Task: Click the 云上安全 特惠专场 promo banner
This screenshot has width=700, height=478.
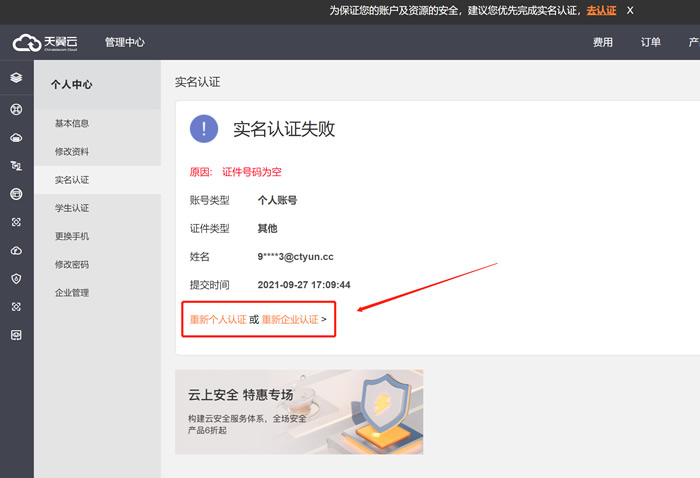Action: point(299,412)
